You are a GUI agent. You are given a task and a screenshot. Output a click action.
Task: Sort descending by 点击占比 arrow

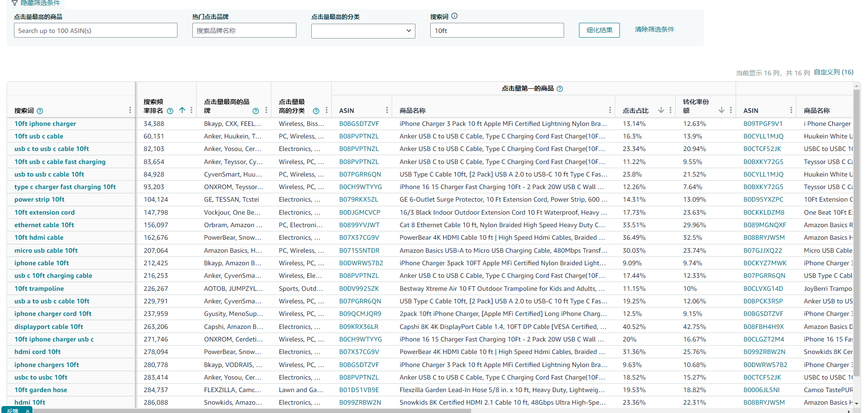click(x=661, y=110)
